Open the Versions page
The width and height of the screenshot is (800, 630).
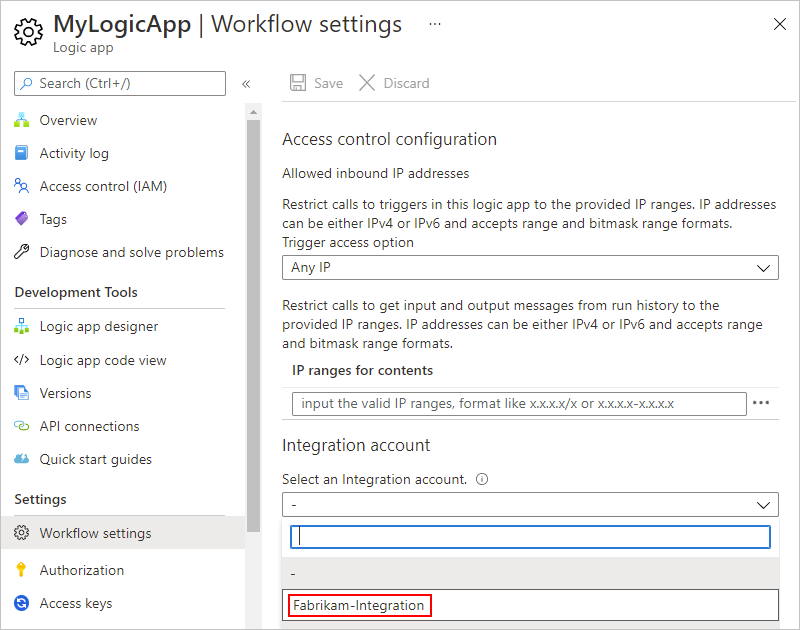[78, 393]
